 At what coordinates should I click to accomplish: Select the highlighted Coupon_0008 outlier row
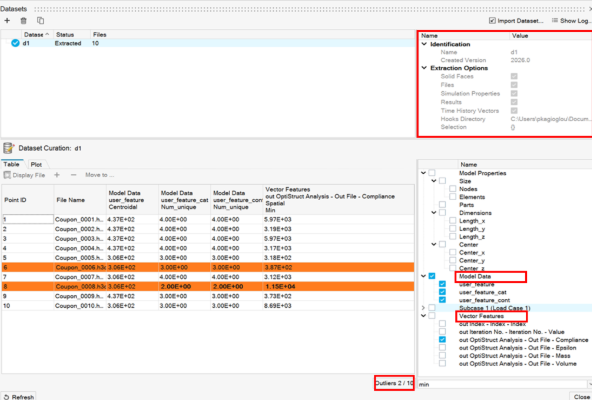pyautogui.click(x=208, y=287)
